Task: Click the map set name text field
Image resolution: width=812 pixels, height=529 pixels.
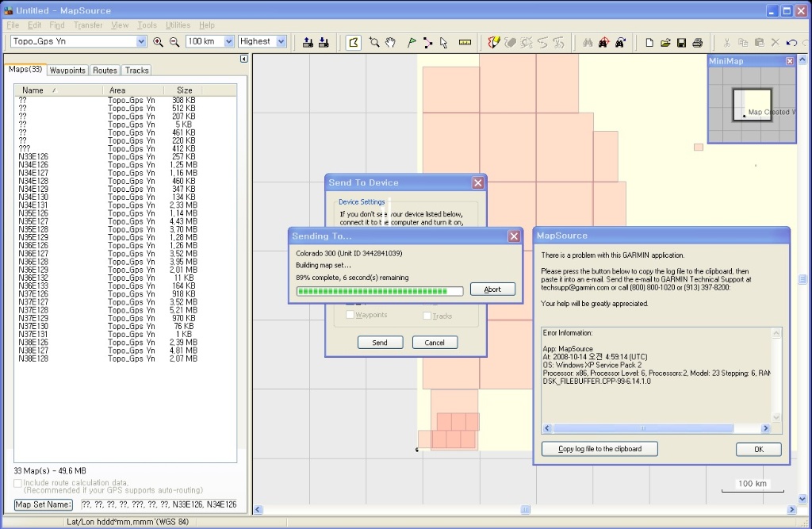Action: point(159,504)
